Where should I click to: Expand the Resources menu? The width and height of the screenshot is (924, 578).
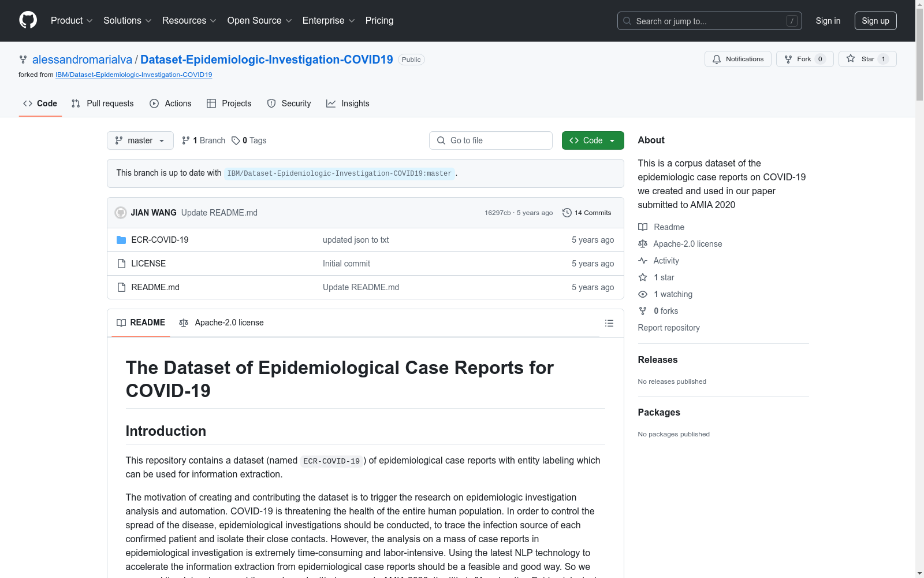(x=189, y=21)
